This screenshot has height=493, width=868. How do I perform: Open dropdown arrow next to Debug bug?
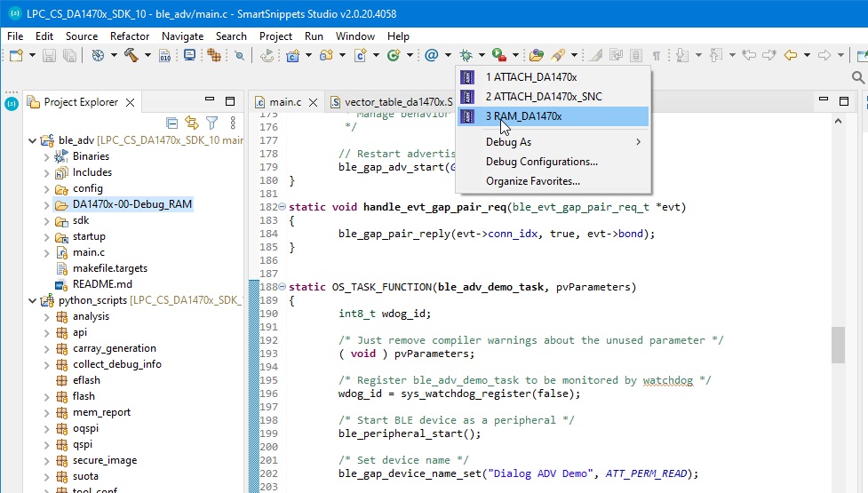(482, 55)
